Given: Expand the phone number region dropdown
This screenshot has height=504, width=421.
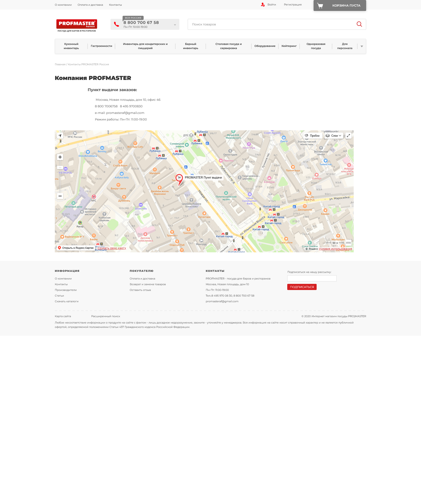Looking at the screenshot, I should point(175,25).
